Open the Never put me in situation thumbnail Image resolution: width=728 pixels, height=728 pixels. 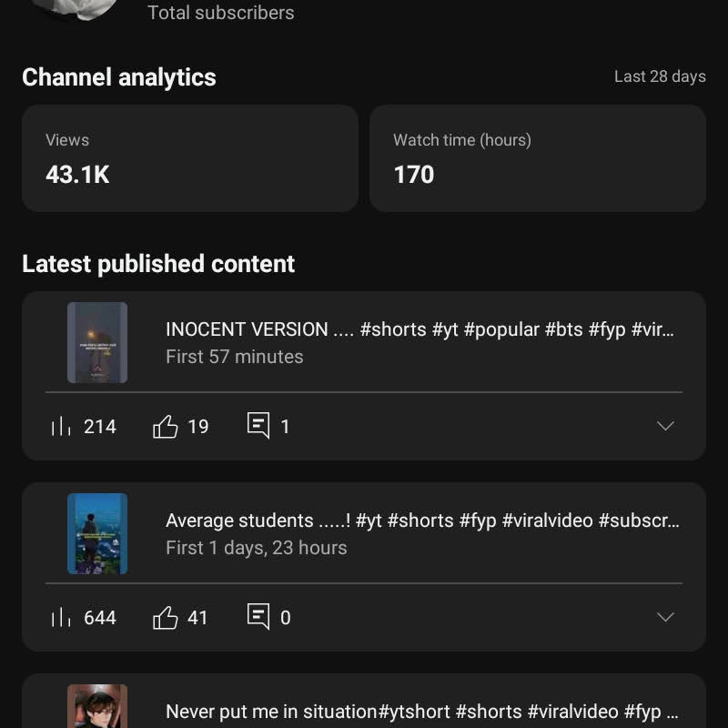point(97,706)
